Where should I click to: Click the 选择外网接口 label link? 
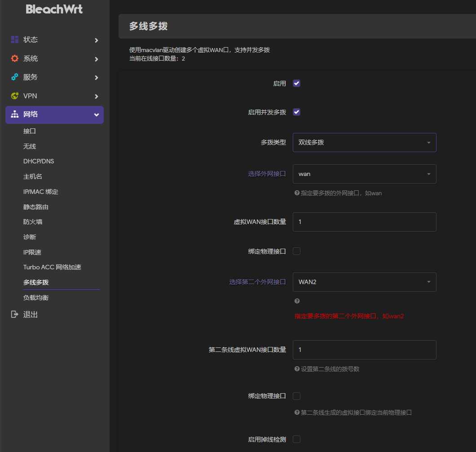(x=267, y=174)
